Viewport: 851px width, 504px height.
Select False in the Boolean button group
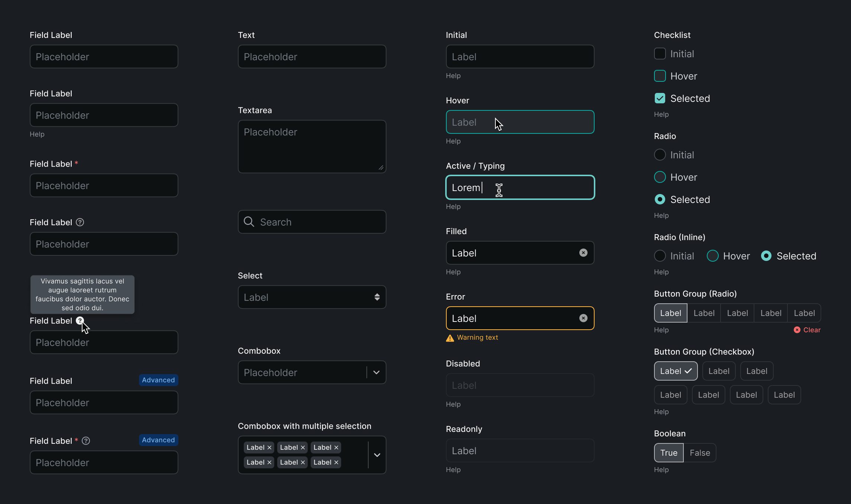coord(700,453)
